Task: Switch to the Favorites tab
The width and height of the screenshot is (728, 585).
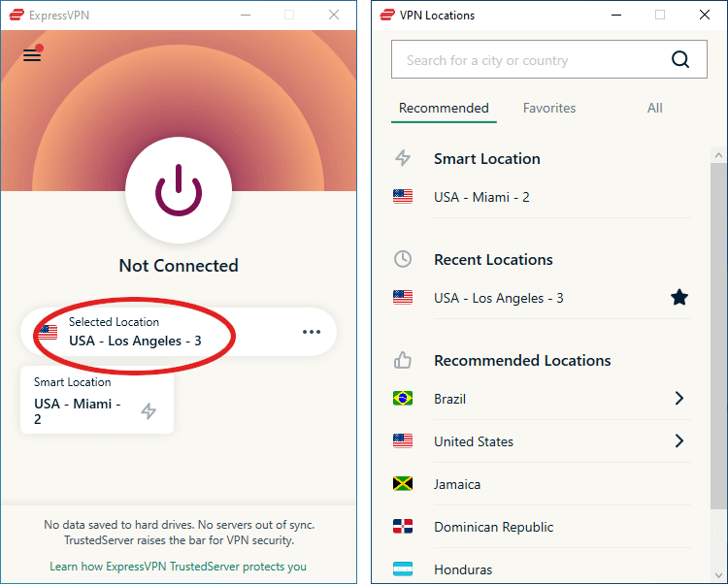Action: (x=549, y=108)
